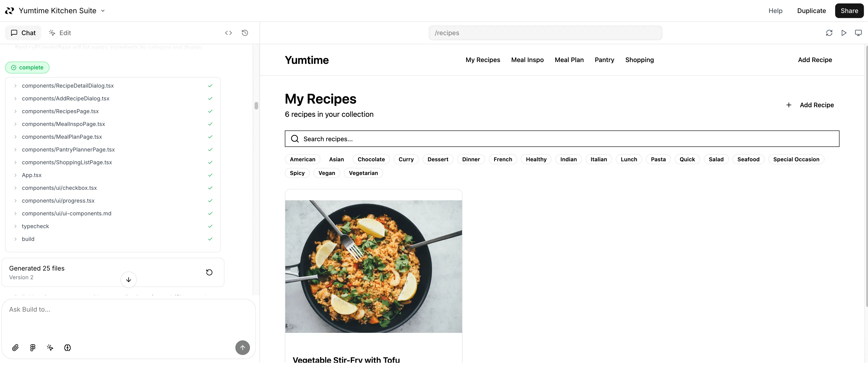Open preview in full-screen desktop view
Screen dimensions: 868x365
[x=859, y=33]
